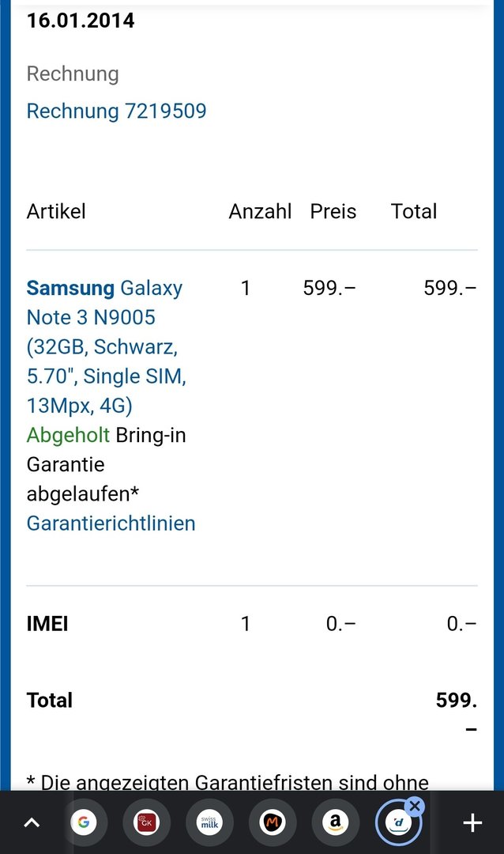The height and width of the screenshot is (854, 504).
Task: Close the active Digitec tab
Action: click(415, 806)
